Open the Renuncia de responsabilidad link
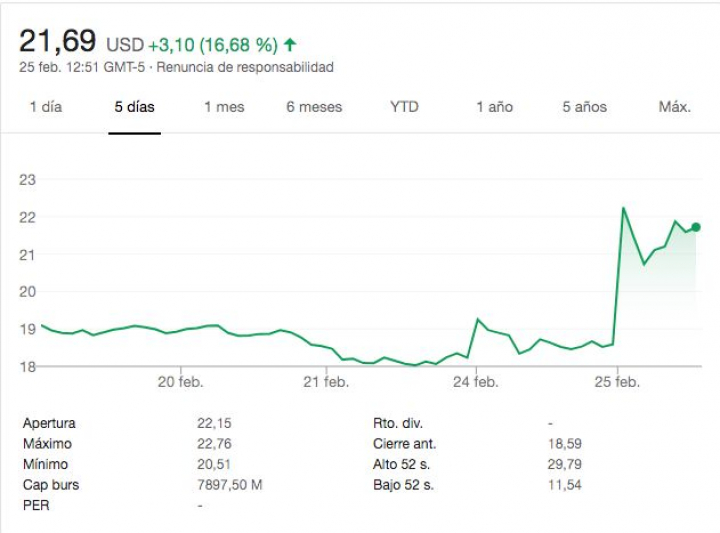 coord(263,68)
